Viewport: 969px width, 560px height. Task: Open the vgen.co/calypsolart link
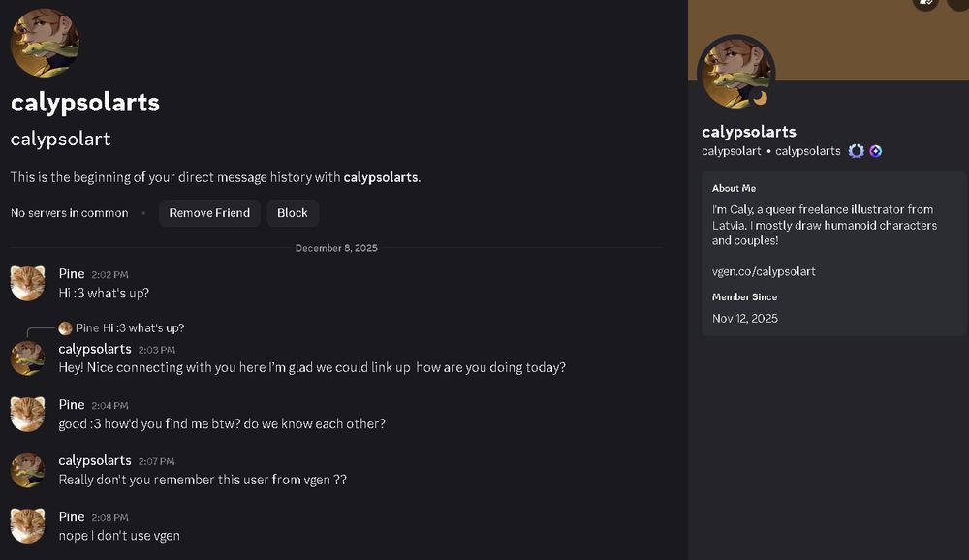pos(764,271)
